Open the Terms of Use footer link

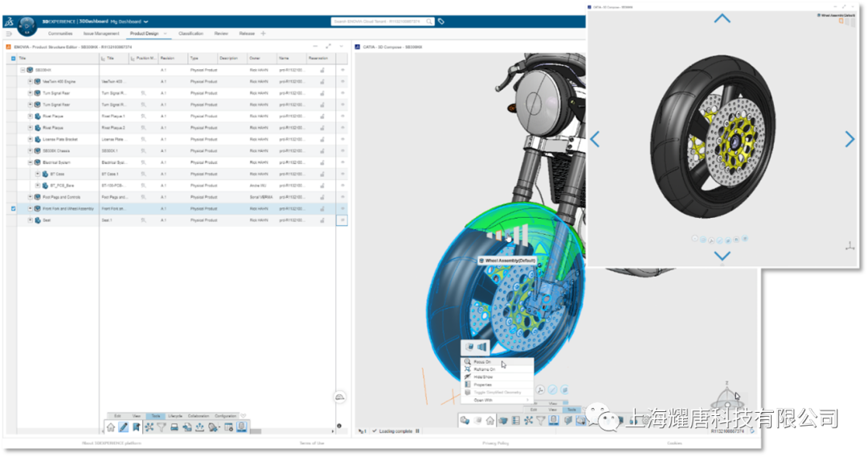click(x=312, y=443)
